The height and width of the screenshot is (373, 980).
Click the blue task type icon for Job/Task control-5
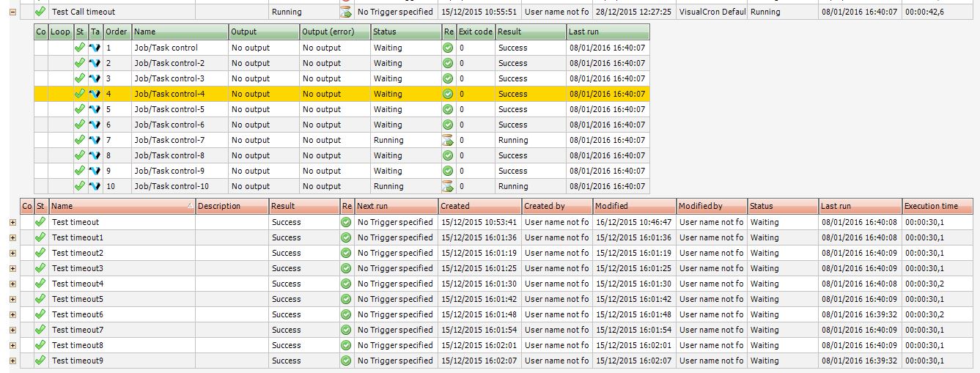pyautogui.click(x=95, y=109)
